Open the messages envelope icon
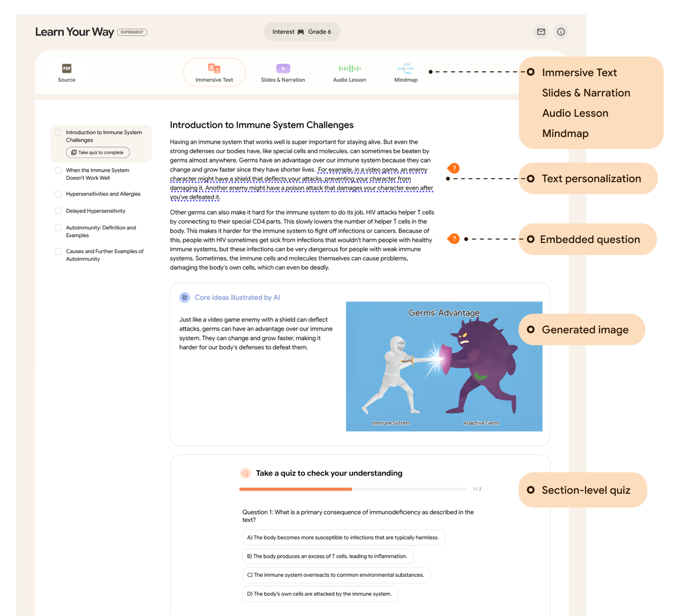 pos(541,32)
